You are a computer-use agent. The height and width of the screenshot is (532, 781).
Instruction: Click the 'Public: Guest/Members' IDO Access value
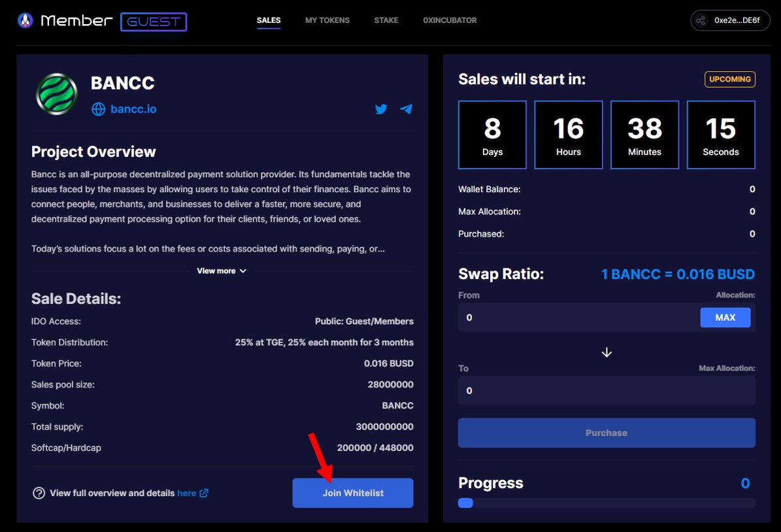click(x=364, y=322)
